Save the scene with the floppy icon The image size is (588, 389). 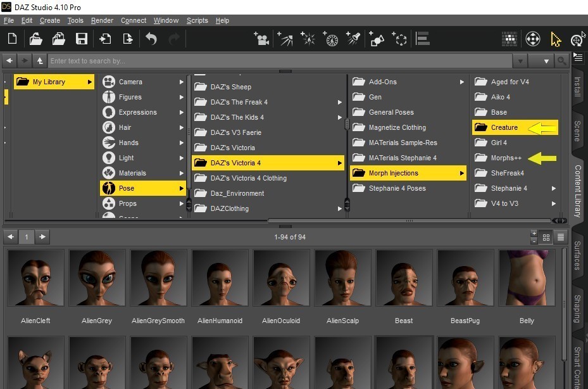click(x=82, y=39)
